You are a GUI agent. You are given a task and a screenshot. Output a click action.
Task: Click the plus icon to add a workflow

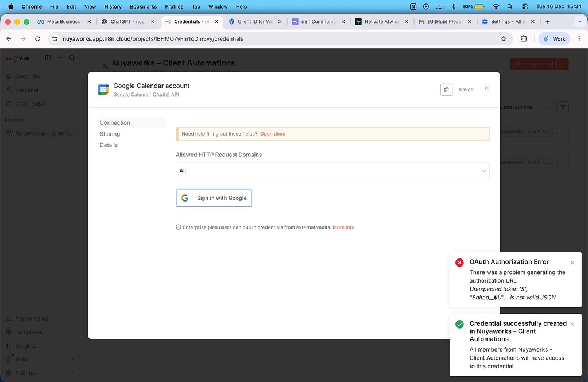[x=60, y=57]
